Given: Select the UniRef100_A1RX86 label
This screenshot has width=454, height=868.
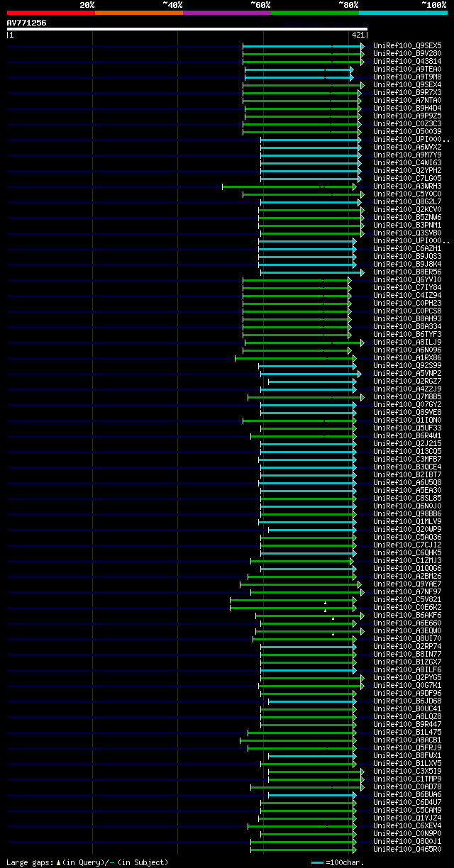Looking at the screenshot, I should click(x=407, y=357).
